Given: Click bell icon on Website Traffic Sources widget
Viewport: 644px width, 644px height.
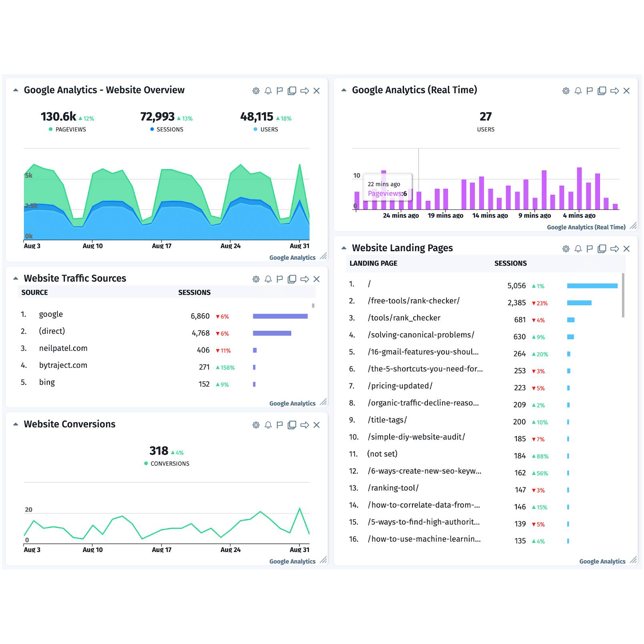Looking at the screenshot, I should 268,279.
